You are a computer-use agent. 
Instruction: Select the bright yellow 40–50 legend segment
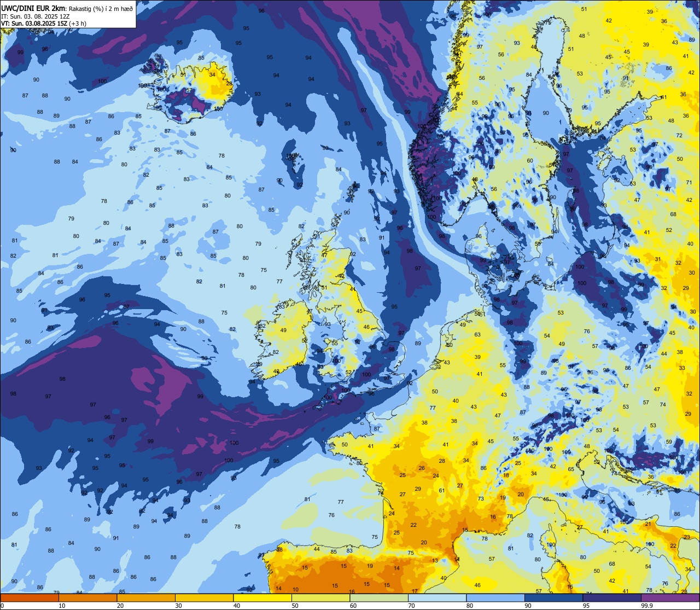pos(262,597)
